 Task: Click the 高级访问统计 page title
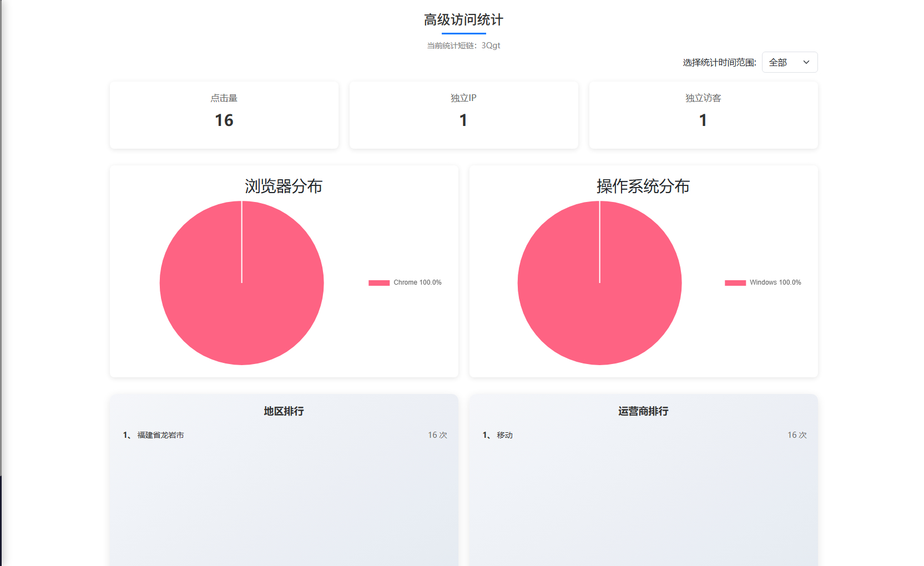463,20
